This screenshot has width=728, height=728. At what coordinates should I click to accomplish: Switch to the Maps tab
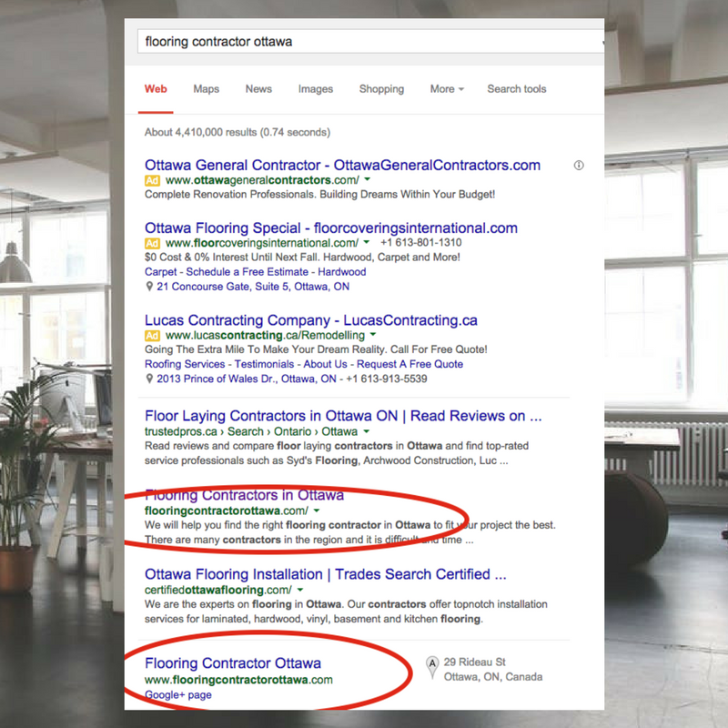(206, 89)
